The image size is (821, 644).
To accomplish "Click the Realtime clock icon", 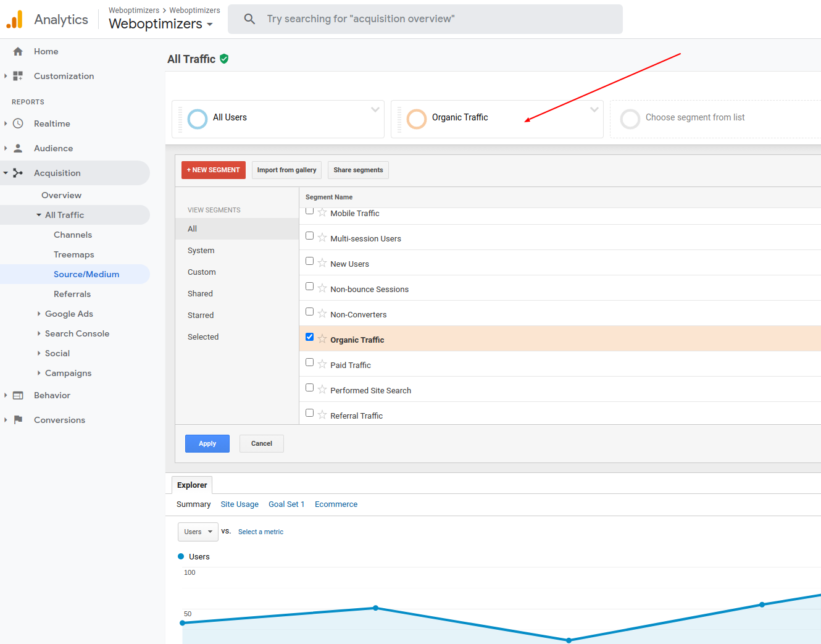I will (18, 123).
